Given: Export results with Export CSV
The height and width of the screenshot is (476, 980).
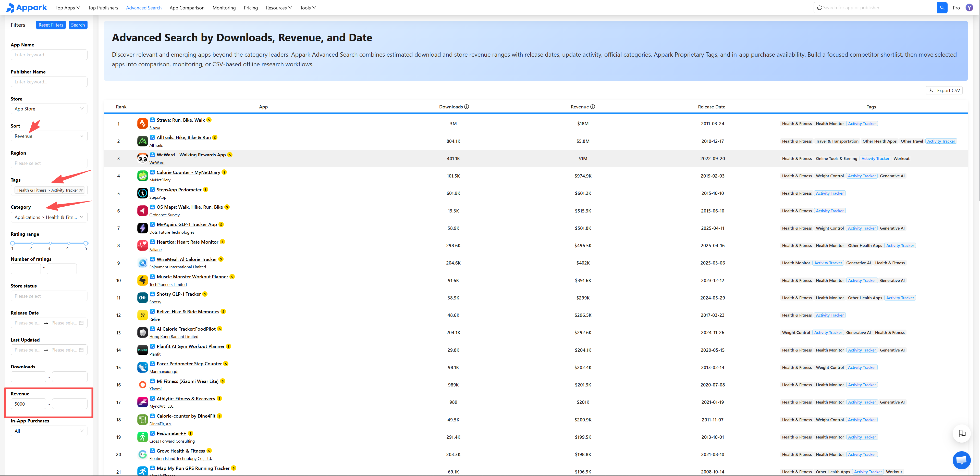Looking at the screenshot, I should pos(944,91).
